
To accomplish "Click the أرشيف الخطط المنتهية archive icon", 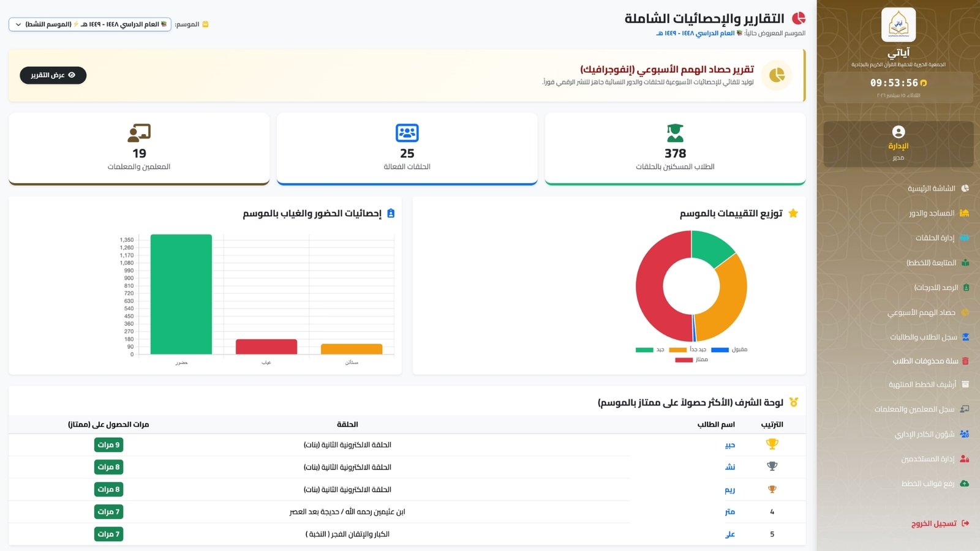I will click(965, 384).
